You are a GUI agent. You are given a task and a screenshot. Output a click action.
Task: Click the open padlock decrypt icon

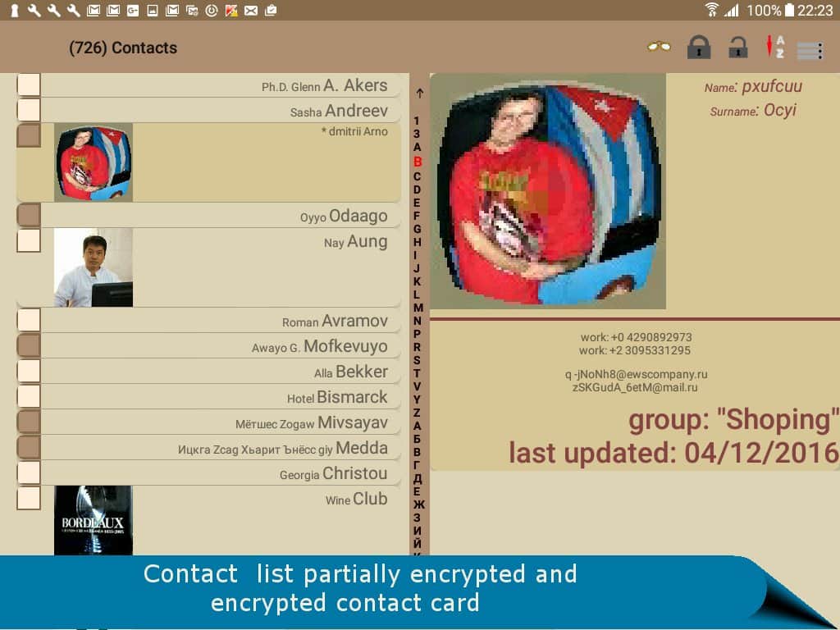click(x=738, y=48)
